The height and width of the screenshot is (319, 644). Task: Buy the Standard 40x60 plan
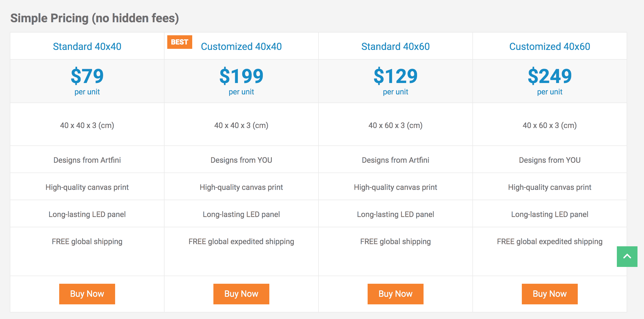[395, 294]
